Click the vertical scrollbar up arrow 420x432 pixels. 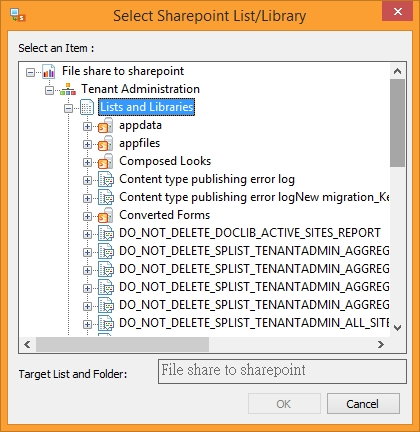pos(397,71)
